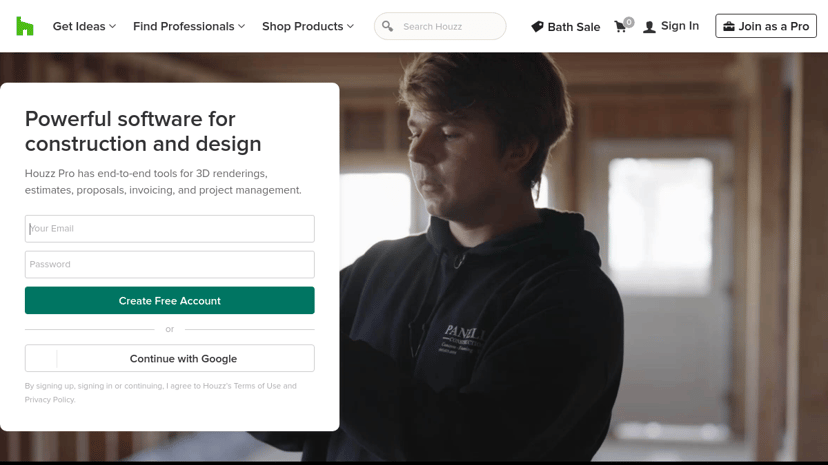Click the Sign In link text
The image size is (828, 465).
[680, 26]
